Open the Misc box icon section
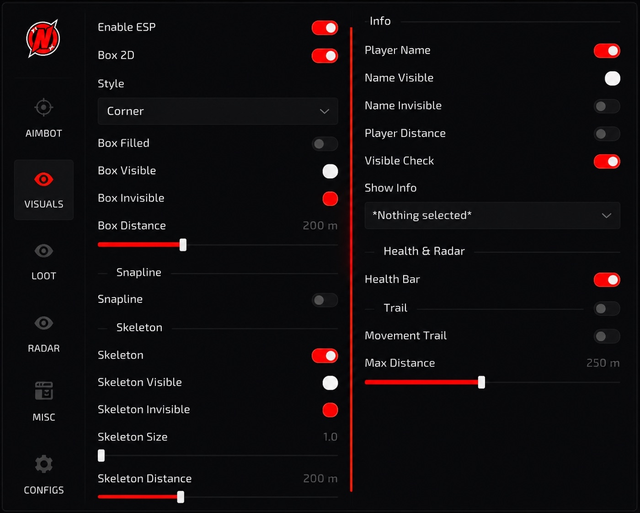Screen dimensions: 640x513 point(44,391)
